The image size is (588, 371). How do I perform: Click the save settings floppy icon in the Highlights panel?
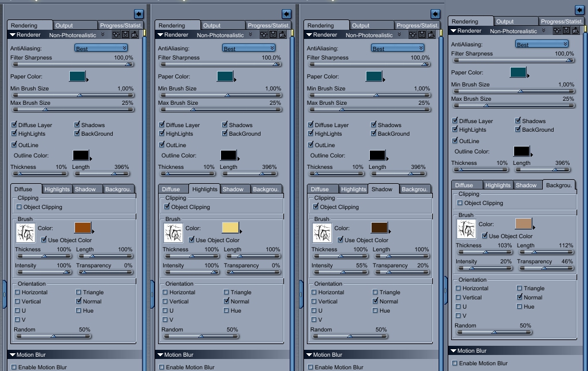(x=273, y=34)
